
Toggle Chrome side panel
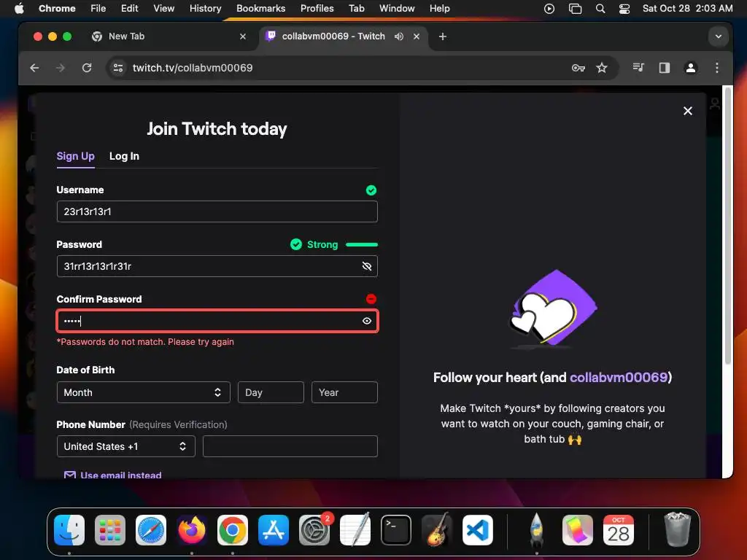coord(664,68)
